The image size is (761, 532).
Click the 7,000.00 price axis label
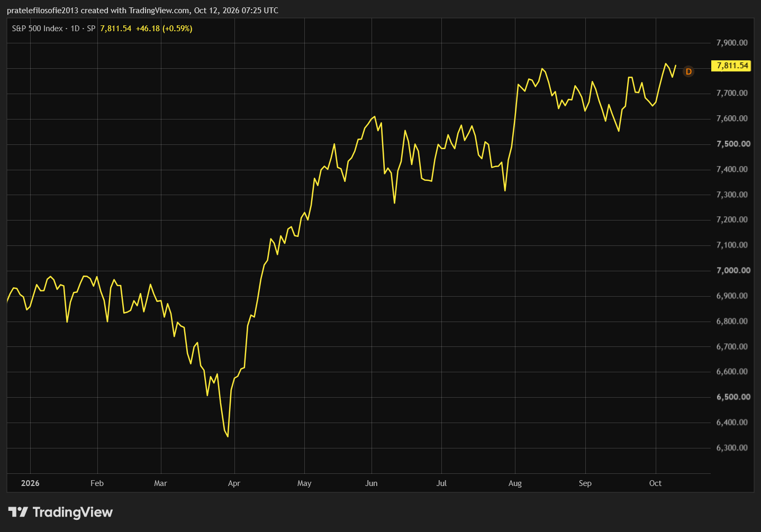click(x=733, y=270)
